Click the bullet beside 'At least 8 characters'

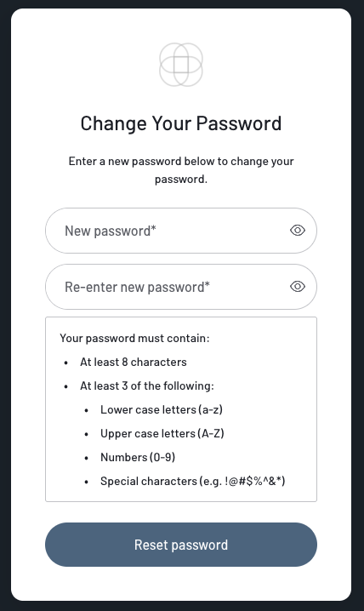click(x=66, y=363)
